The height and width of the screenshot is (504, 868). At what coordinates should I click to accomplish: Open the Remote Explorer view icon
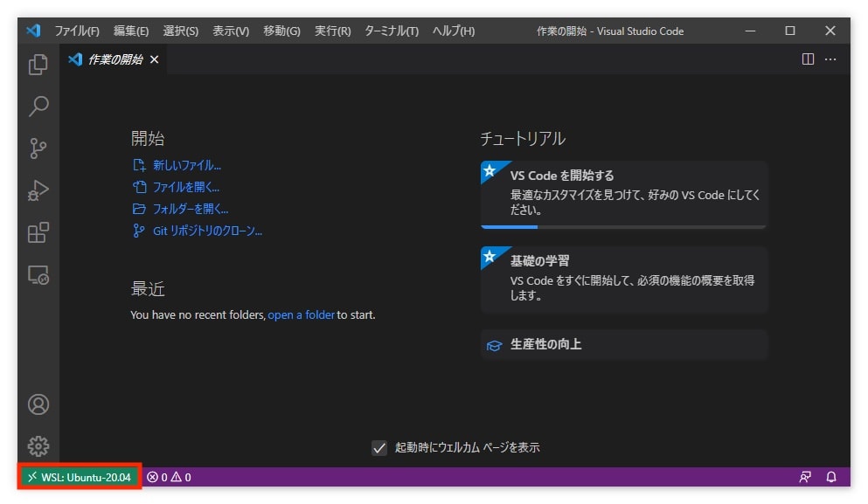click(x=38, y=274)
